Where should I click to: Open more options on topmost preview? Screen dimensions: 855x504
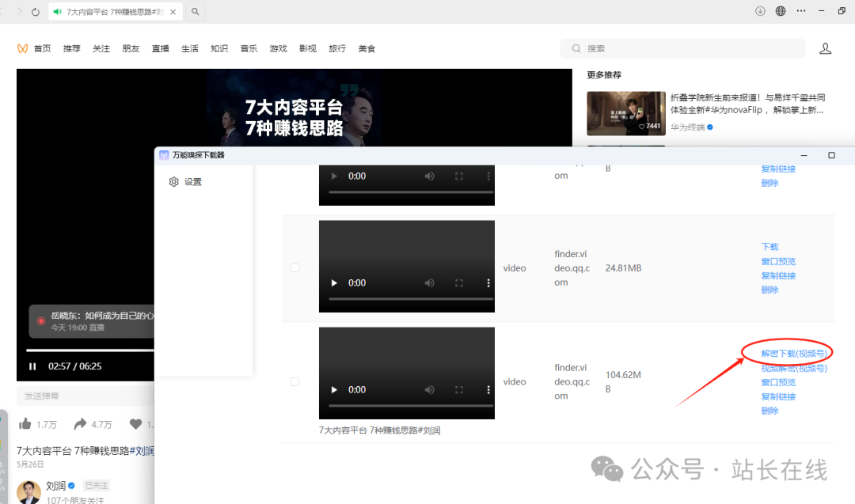(488, 176)
